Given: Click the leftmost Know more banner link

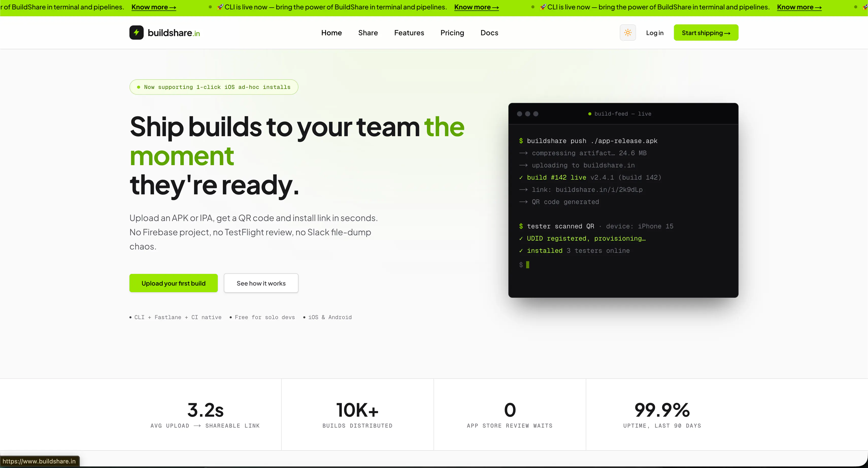Looking at the screenshot, I should pos(154,7).
